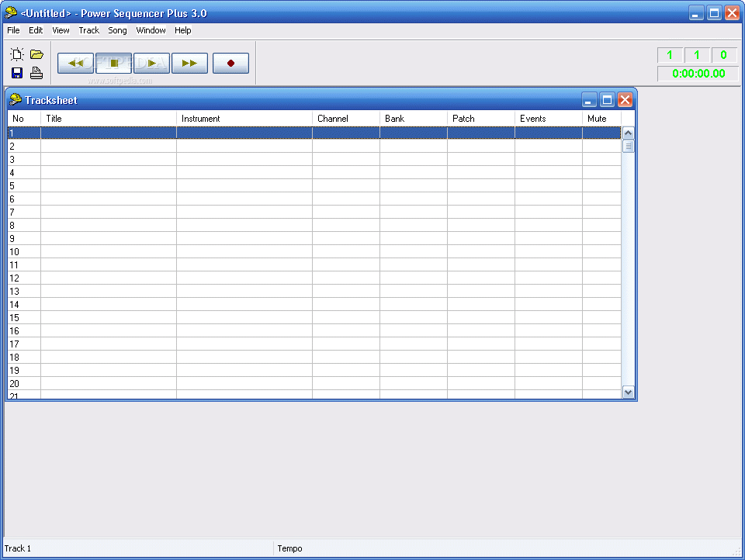
Task: Click the Mute column header
Action: coord(601,119)
